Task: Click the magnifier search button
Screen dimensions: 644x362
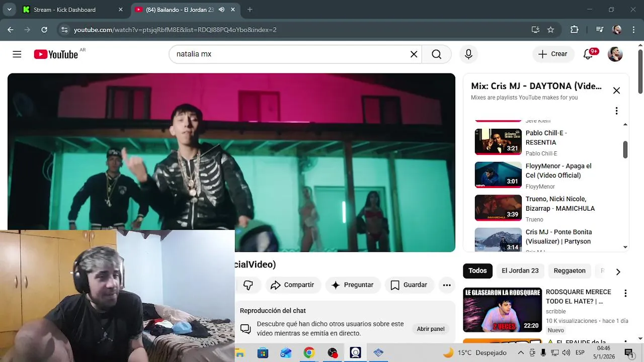Action: [x=436, y=54]
